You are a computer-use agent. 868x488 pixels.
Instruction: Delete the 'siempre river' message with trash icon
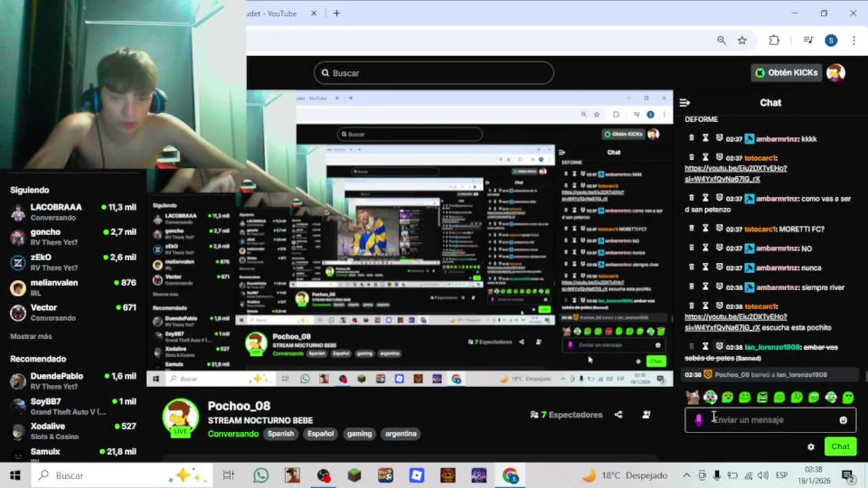692,287
